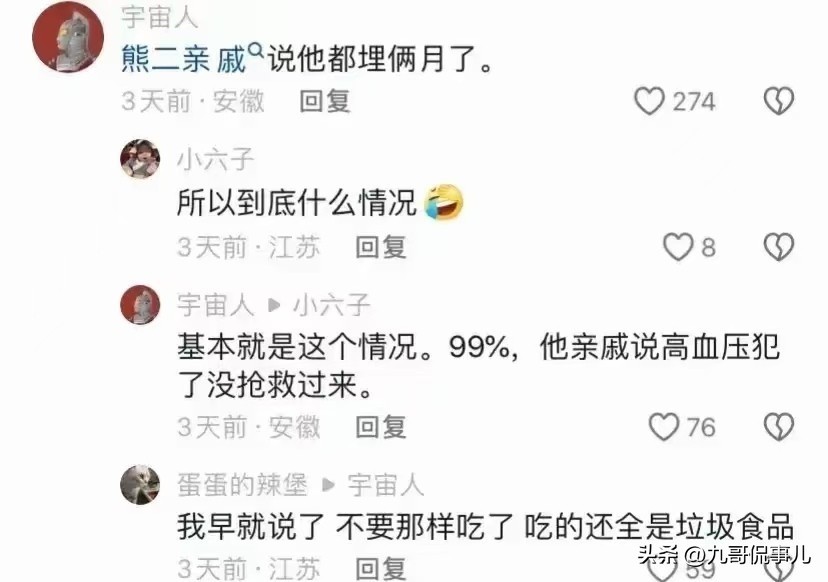Open 蛋蛋的辣堡's profile avatar
The image size is (828, 582).
(x=140, y=485)
